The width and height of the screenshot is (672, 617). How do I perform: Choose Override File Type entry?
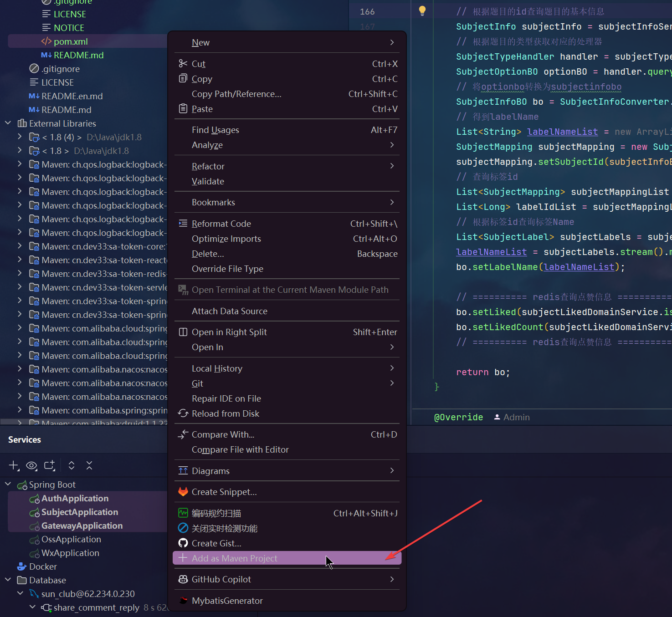coord(287,269)
